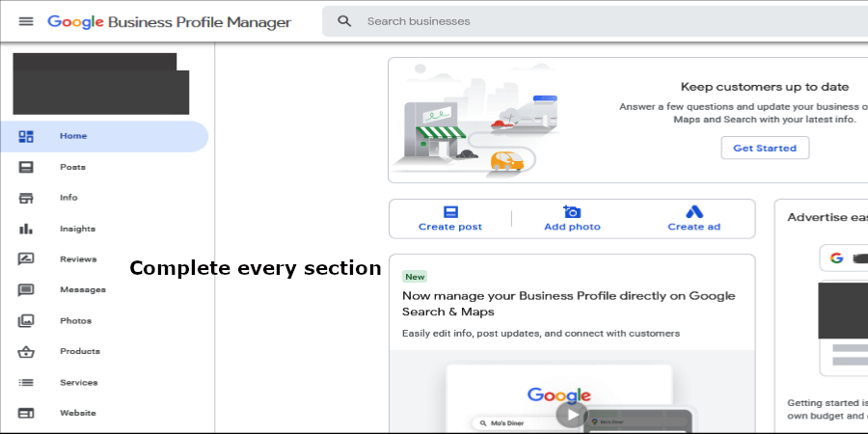This screenshot has height=434, width=868.
Task: Click the Products basket icon
Action: pyautogui.click(x=26, y=351)
